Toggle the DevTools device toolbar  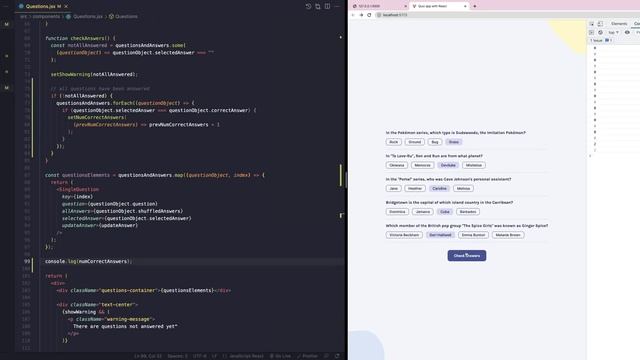600,24
